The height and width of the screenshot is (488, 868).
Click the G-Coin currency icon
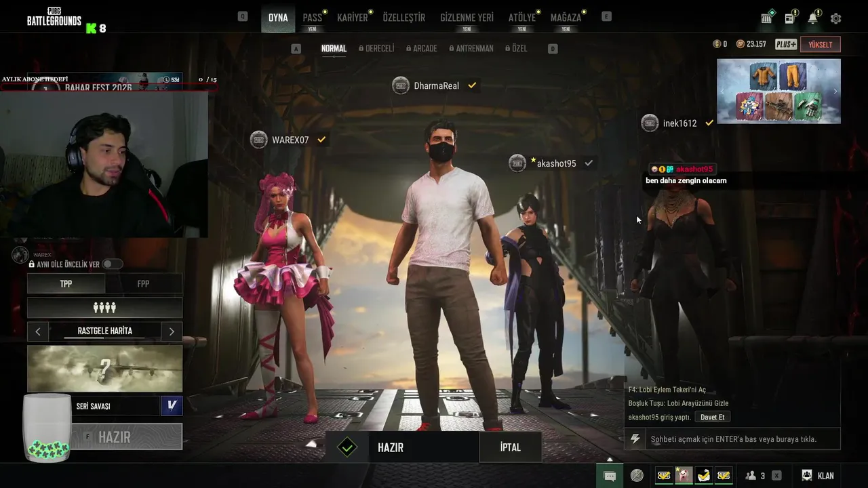tap(717, 44)
